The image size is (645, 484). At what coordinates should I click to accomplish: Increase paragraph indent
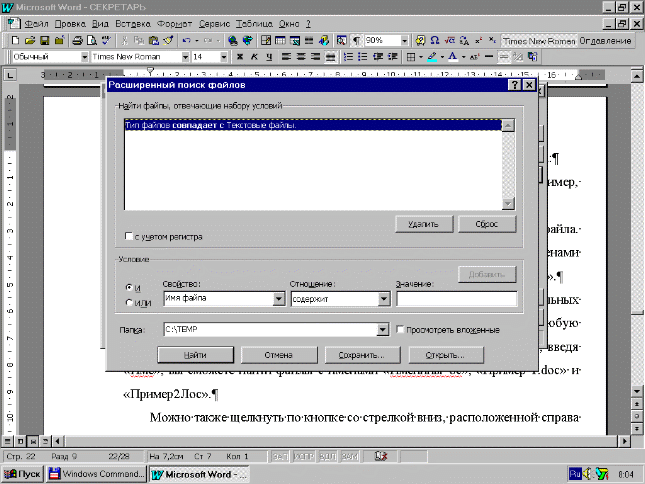tap(393, 57)
